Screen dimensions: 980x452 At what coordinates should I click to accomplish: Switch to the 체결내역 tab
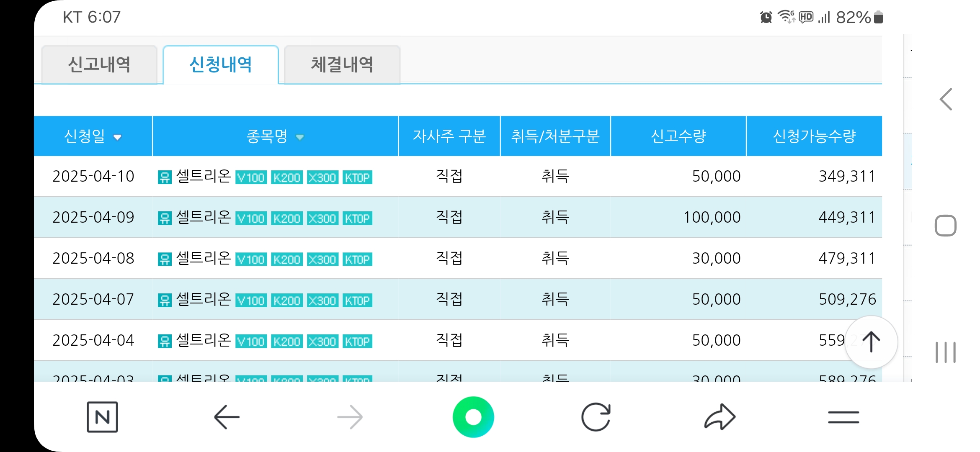tap(341, 64)
